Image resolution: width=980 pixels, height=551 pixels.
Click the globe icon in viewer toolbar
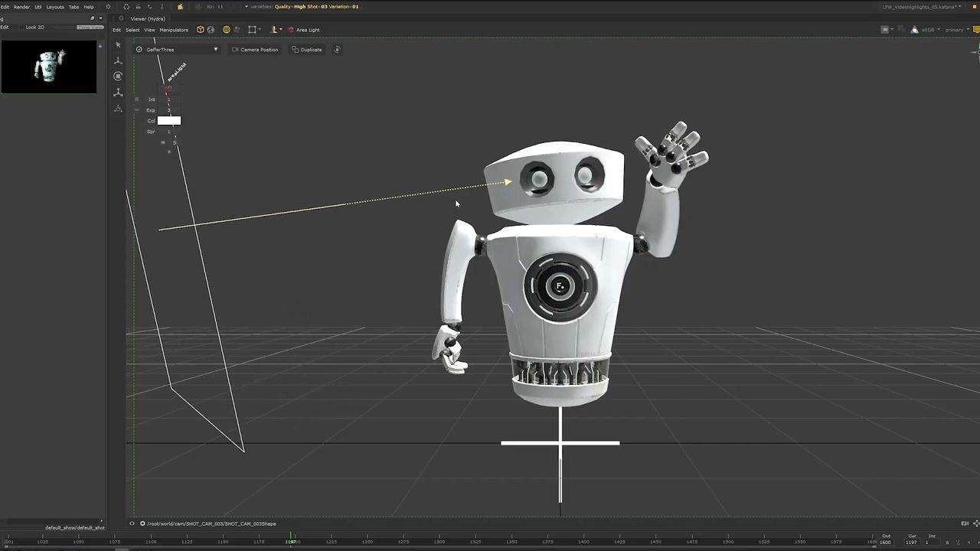(x=211, y=30)
